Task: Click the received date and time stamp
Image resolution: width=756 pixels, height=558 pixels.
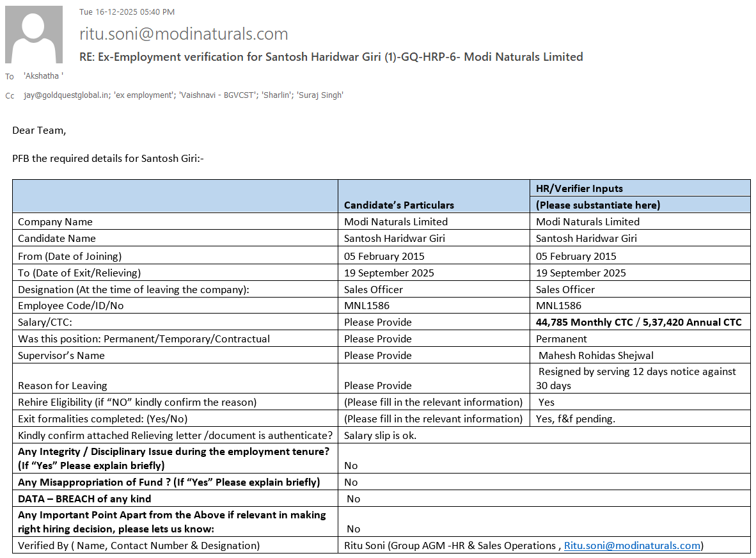Action: (x=127, y=12)
